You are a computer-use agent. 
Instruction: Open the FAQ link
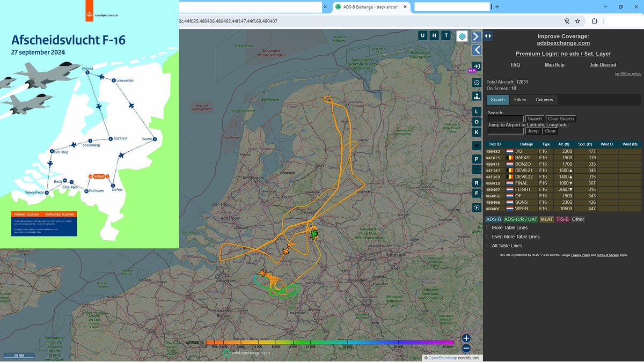515,65
